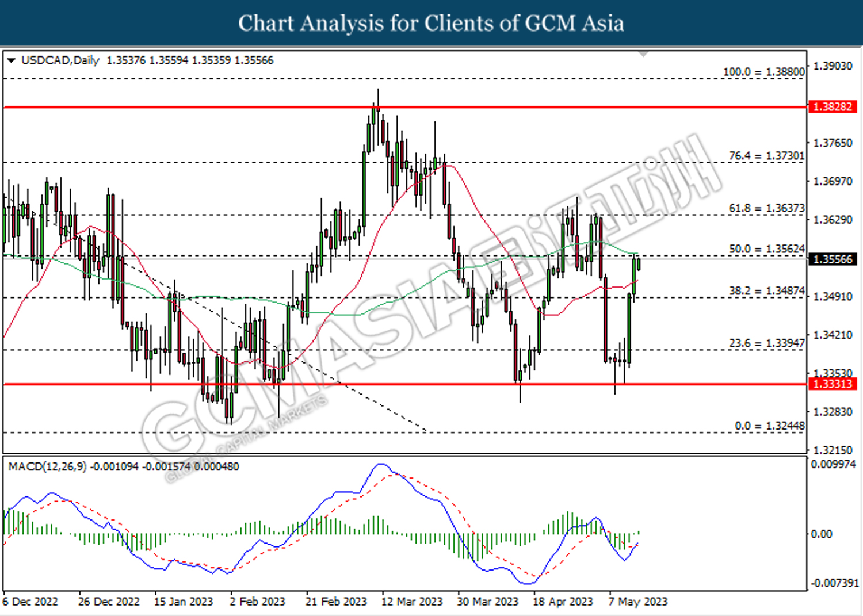The height and width of the screenshot is (616, 863).
Task: Select the 1.32830 price axis value
Action: point(833,412)
